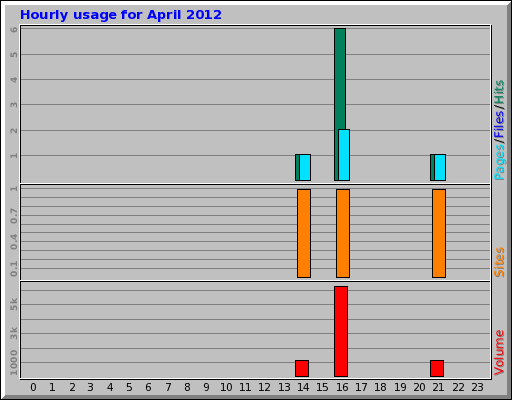Click the small red Volume bar at hour 14

tap(302, 368)
